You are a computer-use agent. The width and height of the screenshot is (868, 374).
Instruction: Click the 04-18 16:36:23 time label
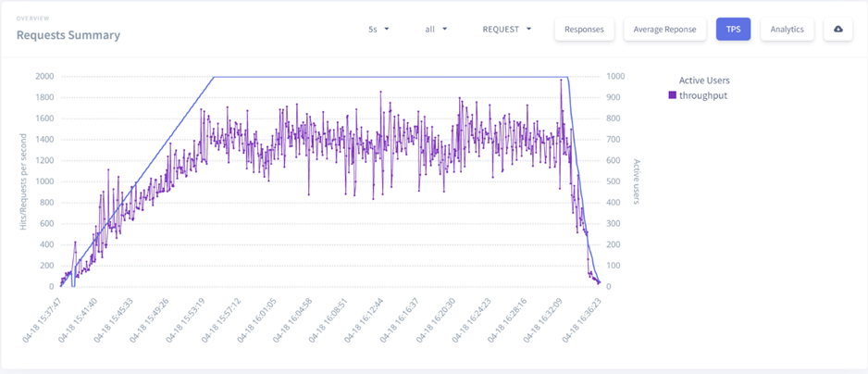[584, 320]
